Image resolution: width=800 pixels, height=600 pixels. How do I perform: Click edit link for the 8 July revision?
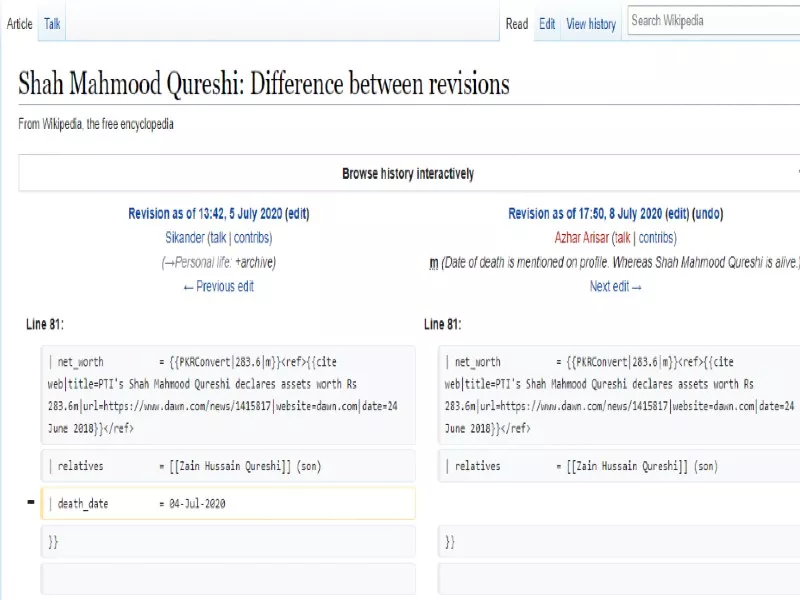(x=677, y=213)
